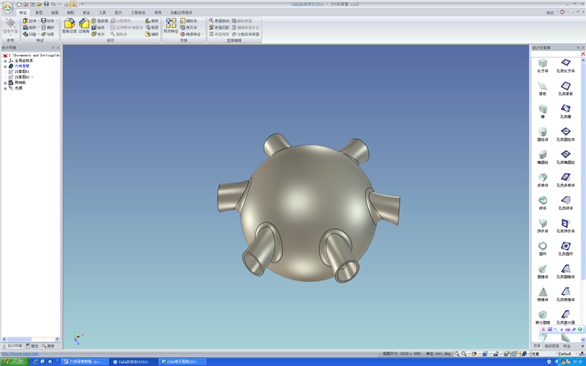Image resolution: width=586 pixels, height=366 pixels.
Task: Expand the global coordinate system tree node
Action: coord(5,61)
